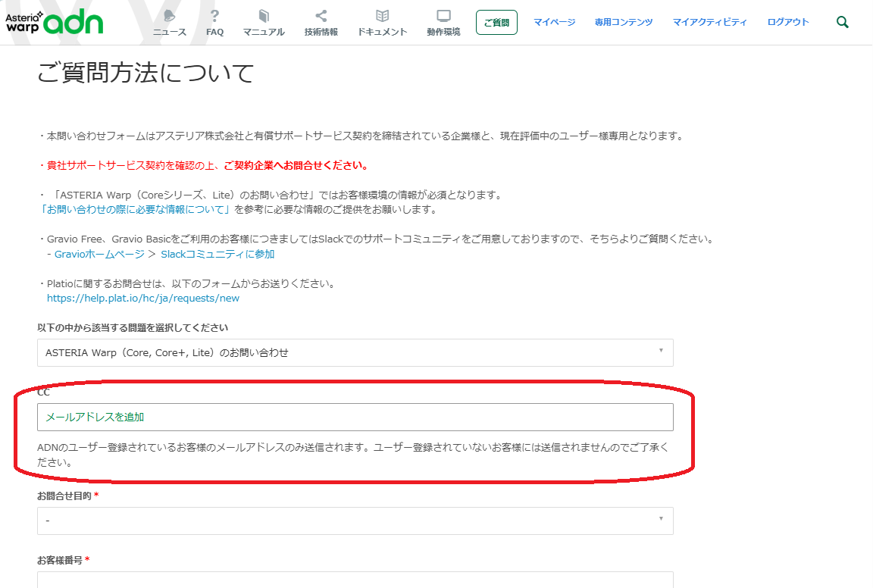Go to マイページ
Image resolution: width=873 pixels, height=588 pixels.
pos(555,22)
